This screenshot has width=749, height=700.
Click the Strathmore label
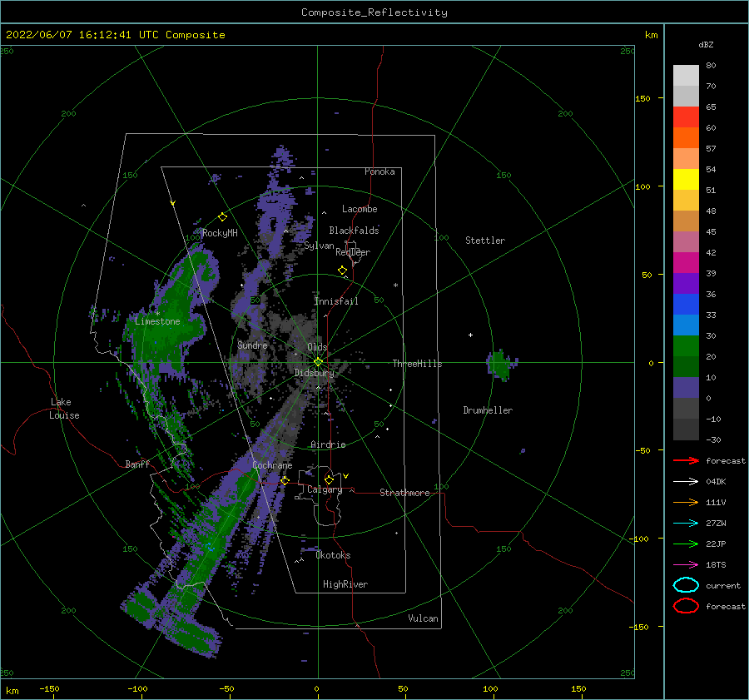tap(404, 493)
